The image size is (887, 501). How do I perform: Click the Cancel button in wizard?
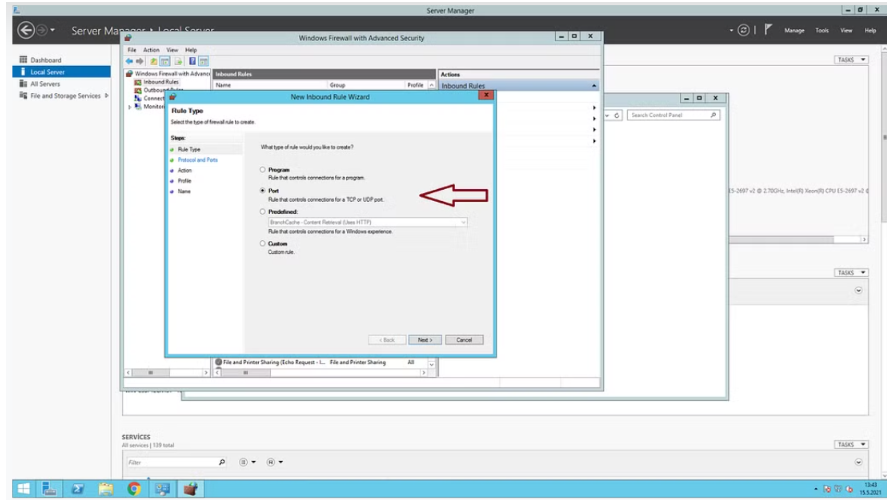(464, 340)
